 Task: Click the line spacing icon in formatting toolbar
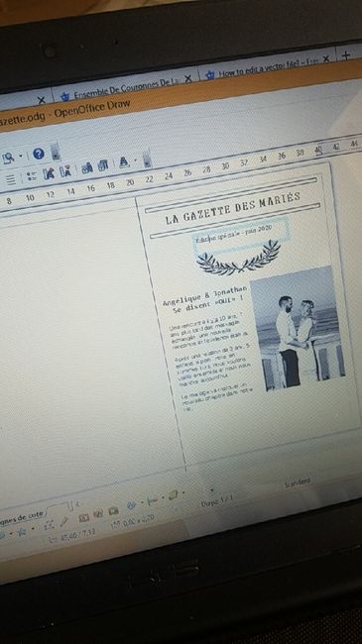tap(10, 179)
